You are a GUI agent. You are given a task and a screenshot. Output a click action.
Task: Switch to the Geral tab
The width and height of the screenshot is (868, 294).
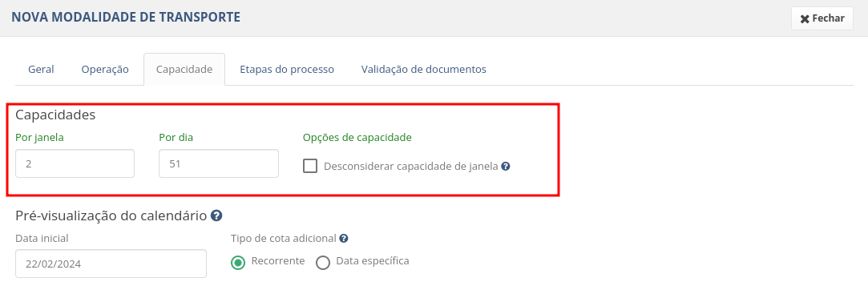pos(41,69)
